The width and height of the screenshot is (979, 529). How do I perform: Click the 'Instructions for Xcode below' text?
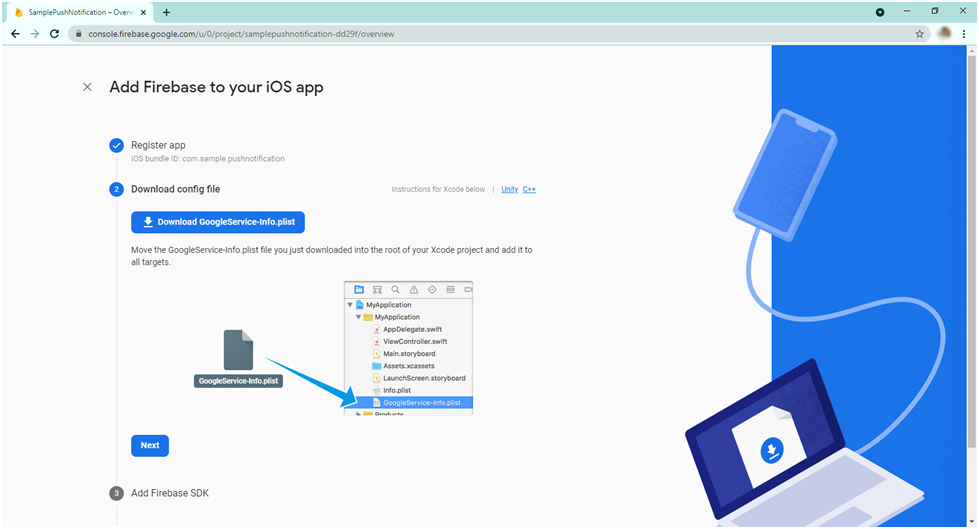tap(438, 189)
